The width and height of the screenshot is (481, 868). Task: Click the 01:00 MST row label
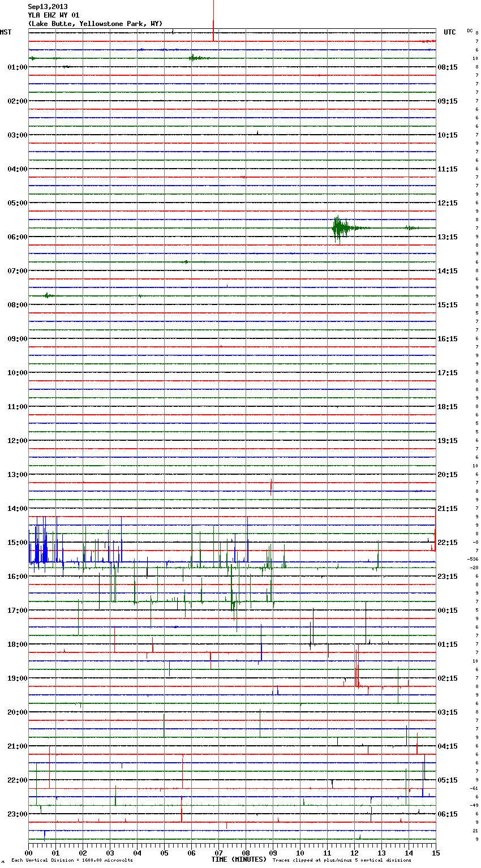click(x=18, y=67)
